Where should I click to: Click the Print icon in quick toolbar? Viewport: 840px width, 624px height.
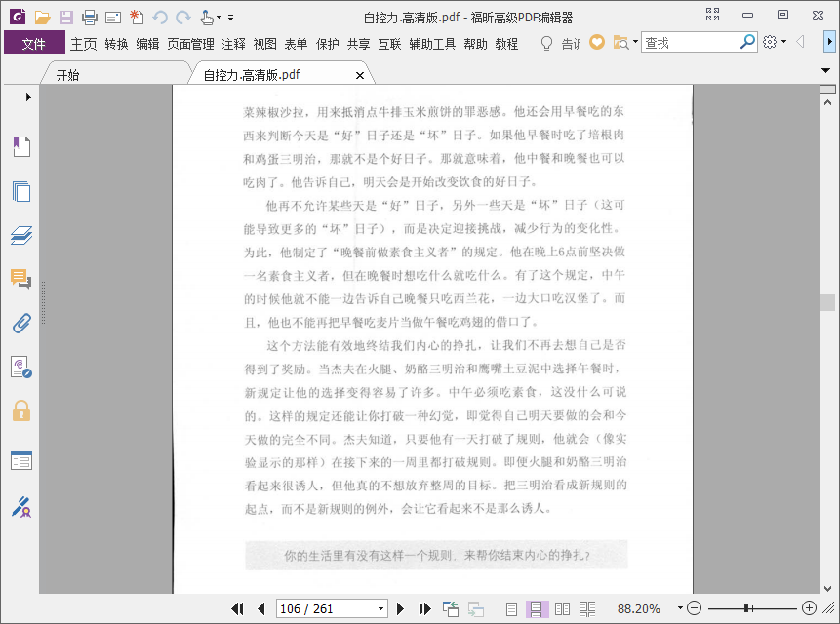(90, 18)
